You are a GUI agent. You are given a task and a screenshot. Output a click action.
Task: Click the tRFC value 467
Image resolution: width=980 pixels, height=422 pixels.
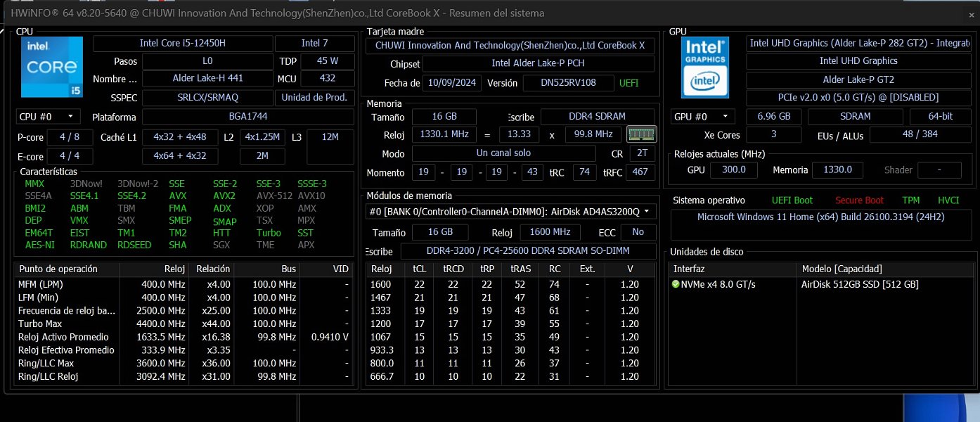[641, 172]
